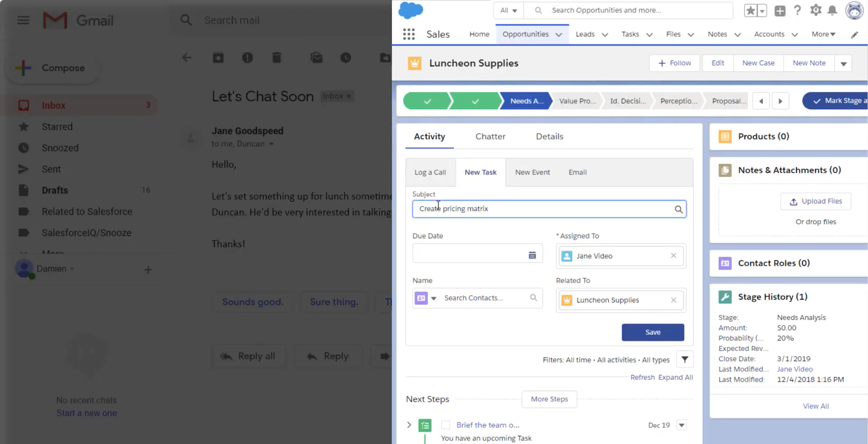Open the Setup gear icon

click(x=816, y=10)
